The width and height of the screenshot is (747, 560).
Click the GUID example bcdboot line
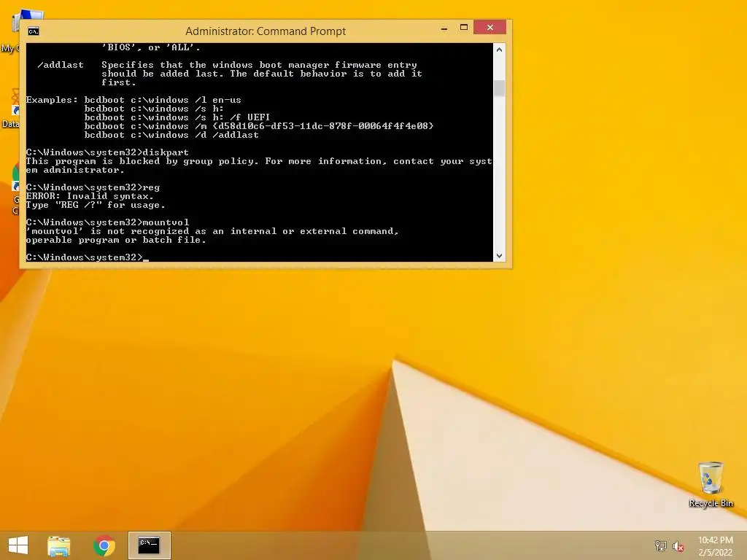pos(259,126)
